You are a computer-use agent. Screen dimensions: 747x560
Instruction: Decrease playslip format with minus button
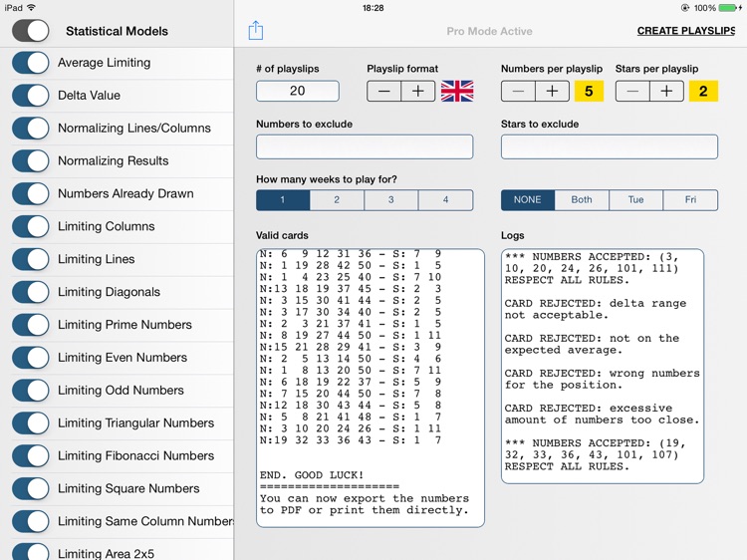click(x=384, y=91)
